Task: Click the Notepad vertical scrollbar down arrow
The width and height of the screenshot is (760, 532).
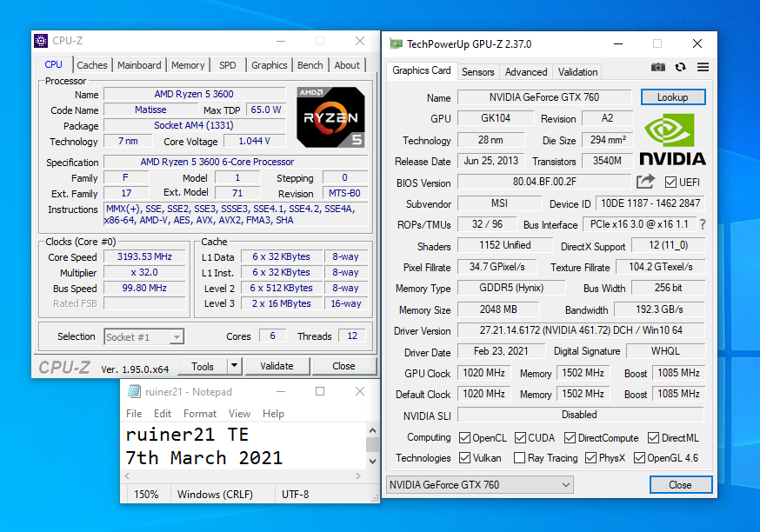Action: pyautogui.click(x=372, y=462)
